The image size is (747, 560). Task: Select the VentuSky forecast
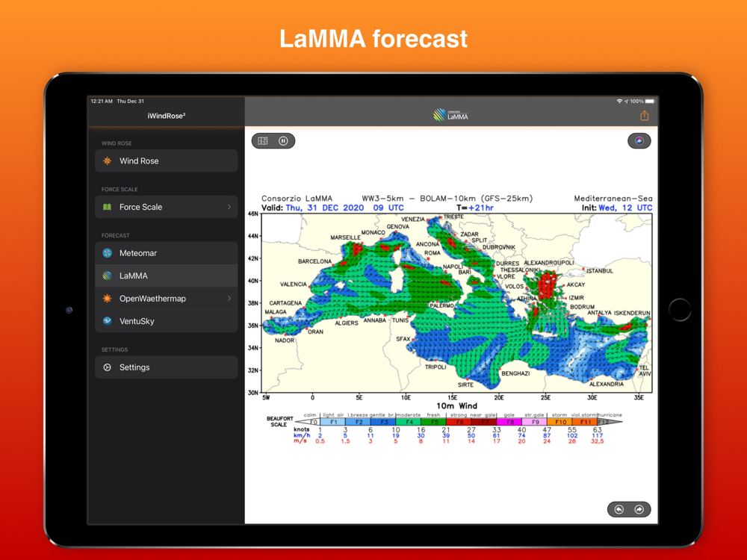pyautogui.click(x=167, y=321)
